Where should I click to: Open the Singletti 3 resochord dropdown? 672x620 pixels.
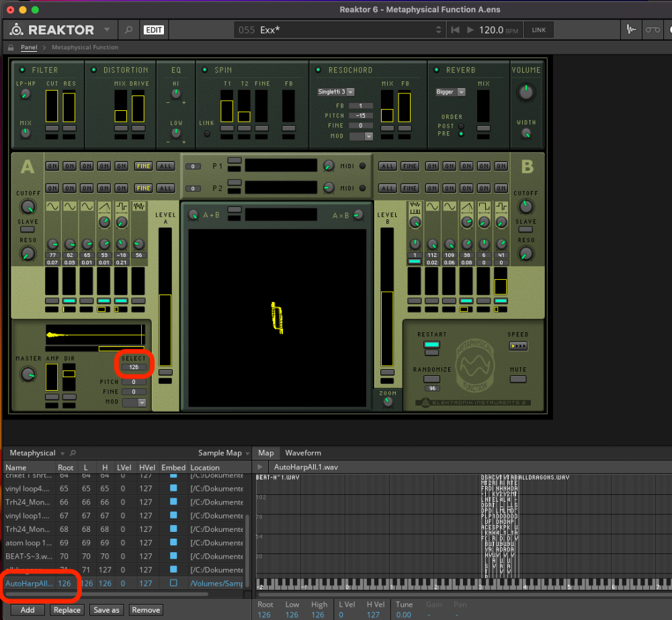(335, 91)
